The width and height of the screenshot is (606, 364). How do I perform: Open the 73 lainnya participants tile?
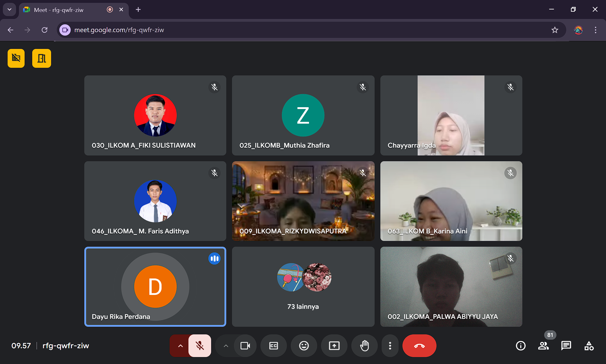pyautogui.click(x=303, y=286)
